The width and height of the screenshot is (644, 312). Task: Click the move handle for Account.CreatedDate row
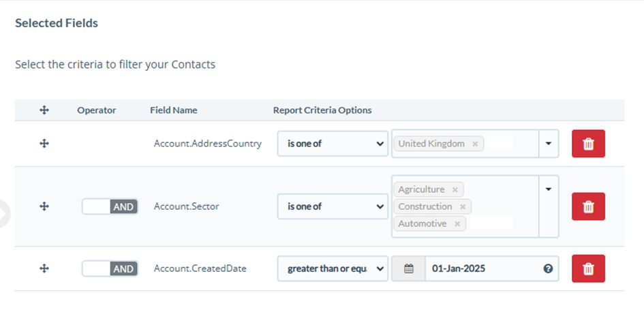pyautogui.click(x=44, y=268)
